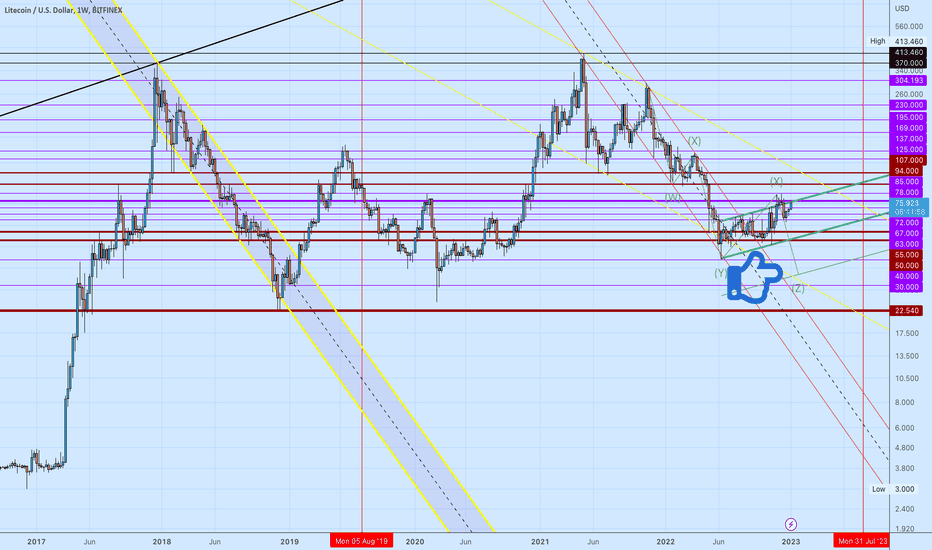Click the High label on price axis
This screenshot has height=550, width=932.
pyautogui.click(x=877, y=41)
